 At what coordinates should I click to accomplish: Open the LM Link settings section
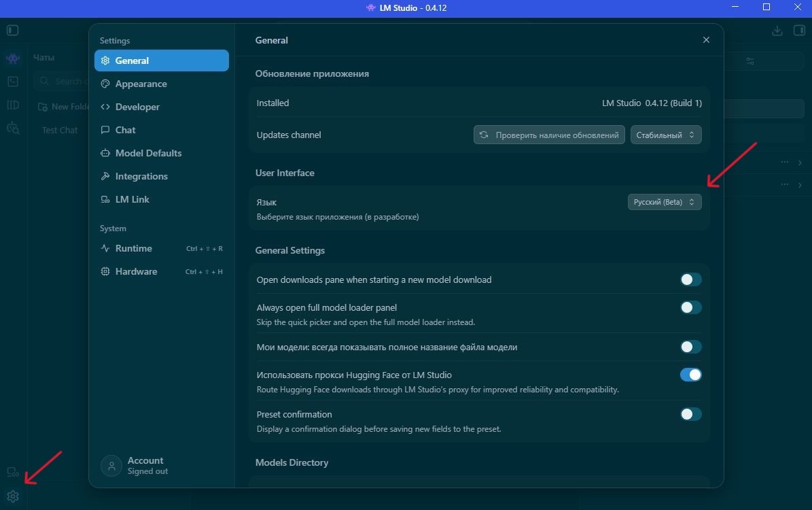pos(162,199)
